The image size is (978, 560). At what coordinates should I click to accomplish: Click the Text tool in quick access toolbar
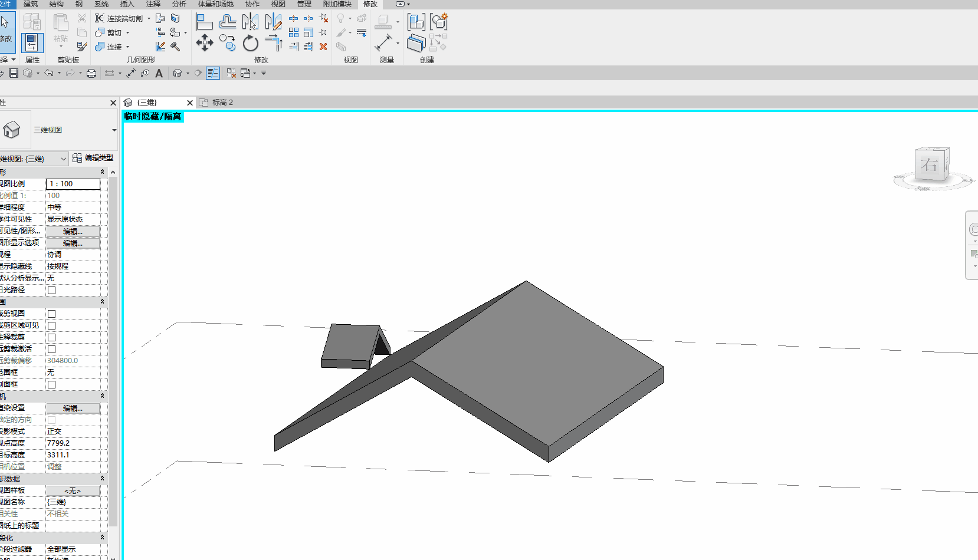tap(159, 73)
